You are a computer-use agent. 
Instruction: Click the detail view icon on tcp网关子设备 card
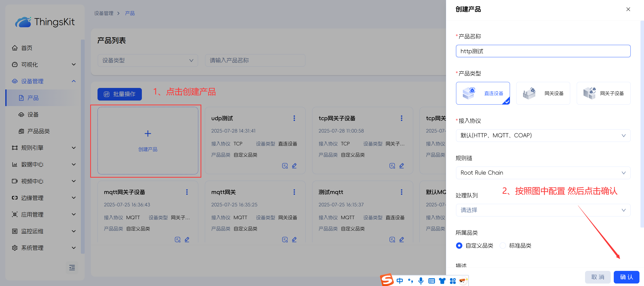point(392,166)
